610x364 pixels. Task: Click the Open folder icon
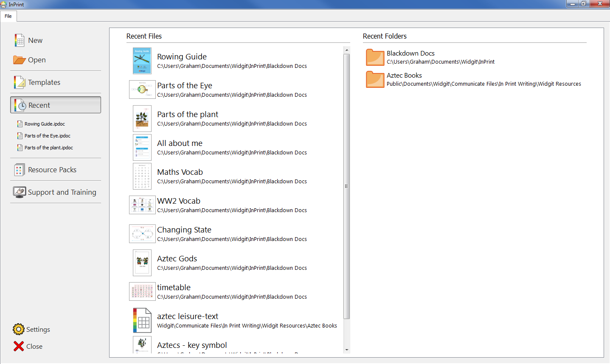coord(20,60)
